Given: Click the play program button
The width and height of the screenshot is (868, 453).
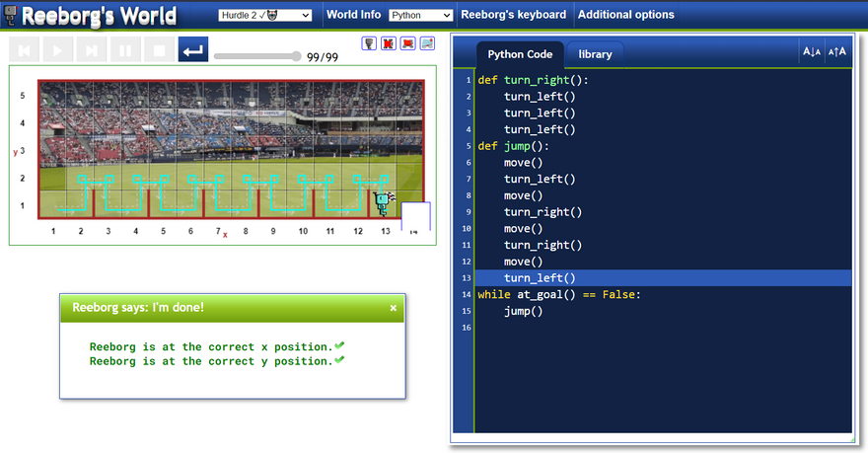Looking at the screenshot, I should pos(58,50).
